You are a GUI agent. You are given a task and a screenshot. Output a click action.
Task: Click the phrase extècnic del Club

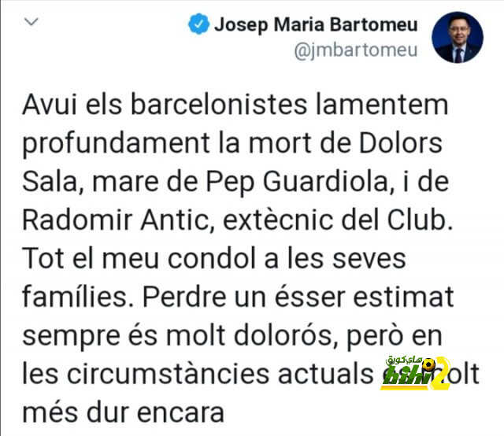[x=338, y=220]
